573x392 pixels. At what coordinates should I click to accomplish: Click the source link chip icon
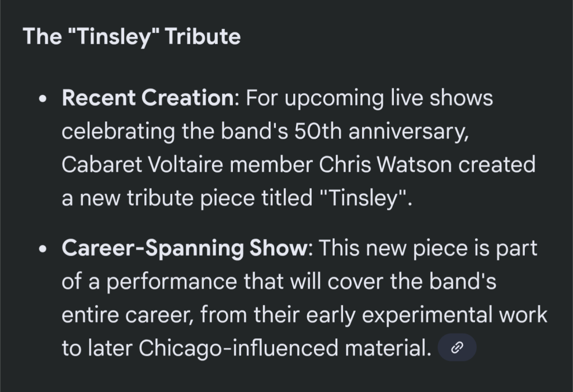[x=457, y=348]
